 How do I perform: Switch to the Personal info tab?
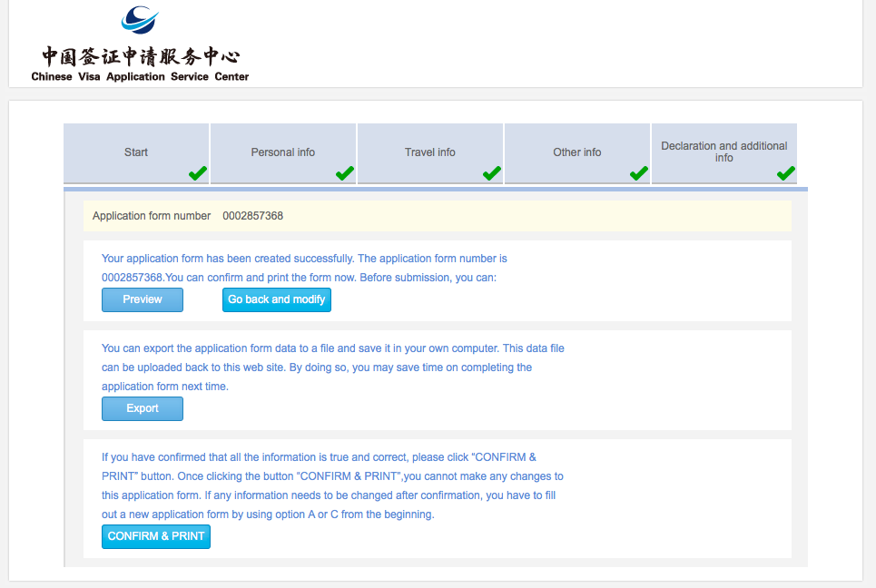coord(283,152)
